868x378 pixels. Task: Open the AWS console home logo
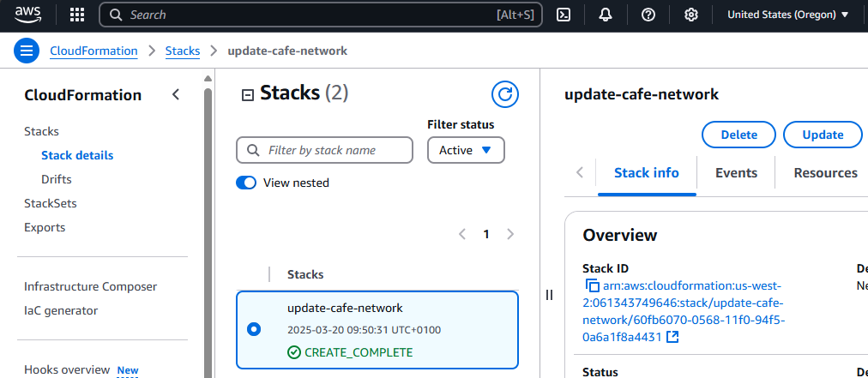coord(27,15)
